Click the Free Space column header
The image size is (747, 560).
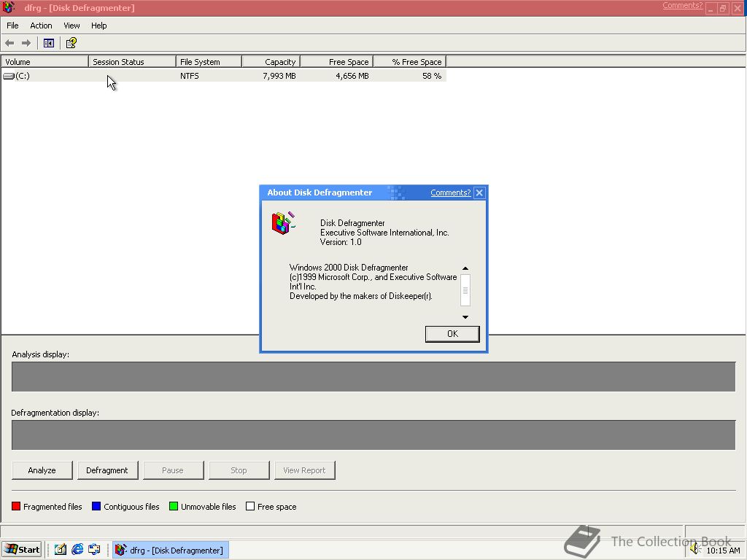(337, 62)
